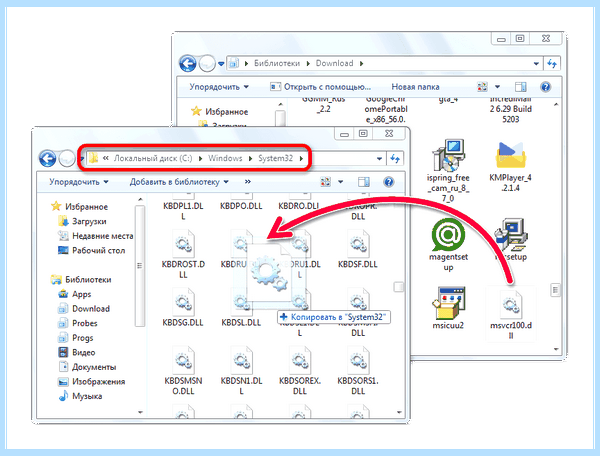
Task: Open recent pages dropdown in Download window
Action: pos(221,64)
